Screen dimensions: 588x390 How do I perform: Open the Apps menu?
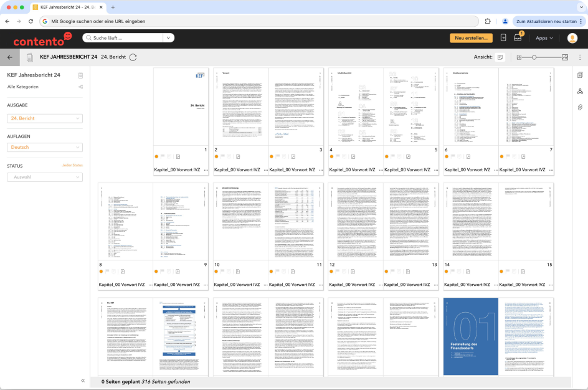[544, 38]
